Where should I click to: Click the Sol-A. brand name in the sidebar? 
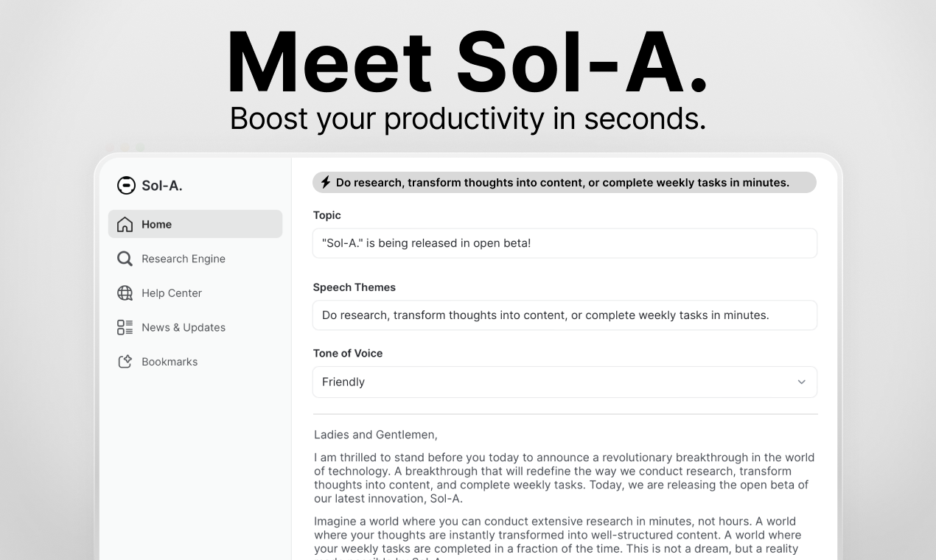[162, 186]
